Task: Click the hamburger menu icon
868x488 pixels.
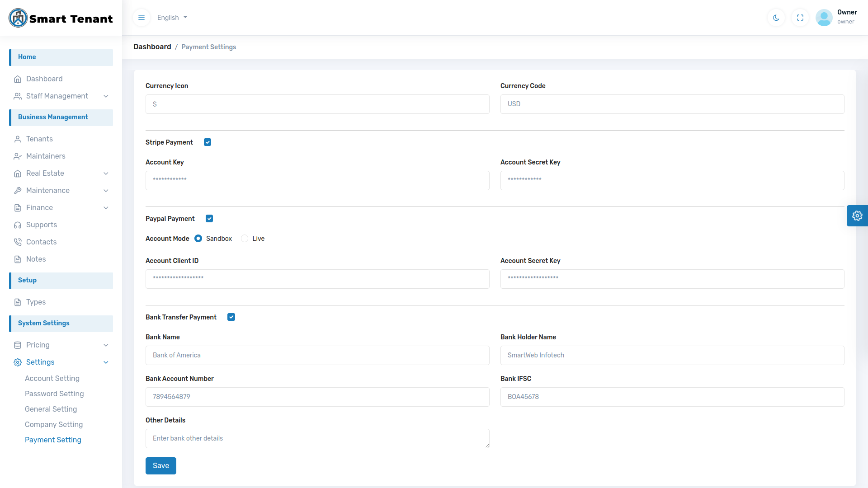Action: (x=142, y=18)
